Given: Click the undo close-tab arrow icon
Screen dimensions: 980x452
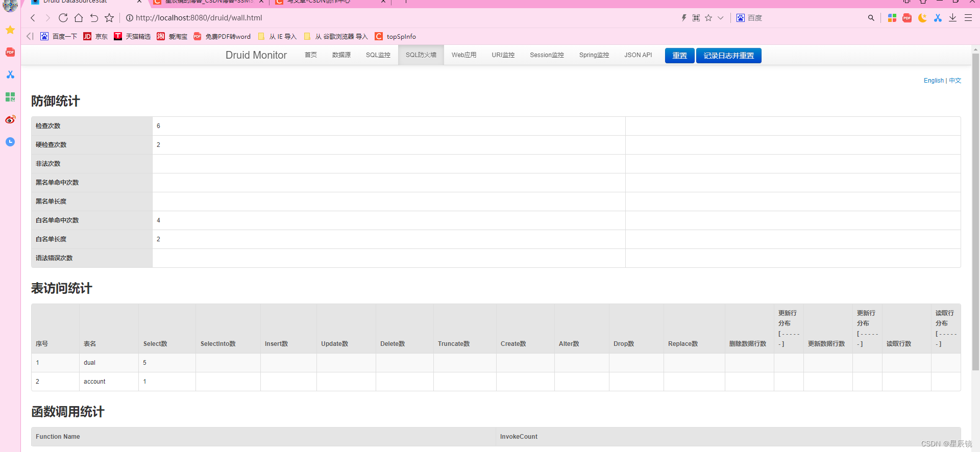Looking at the screenshot, I should pyautogui.click(x=94, y=18).
